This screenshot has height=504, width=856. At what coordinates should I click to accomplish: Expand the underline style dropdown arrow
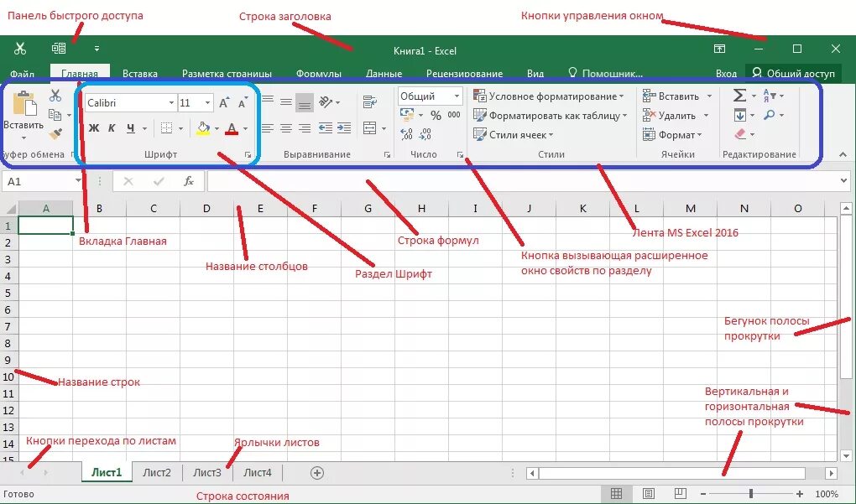pos(144,129)
